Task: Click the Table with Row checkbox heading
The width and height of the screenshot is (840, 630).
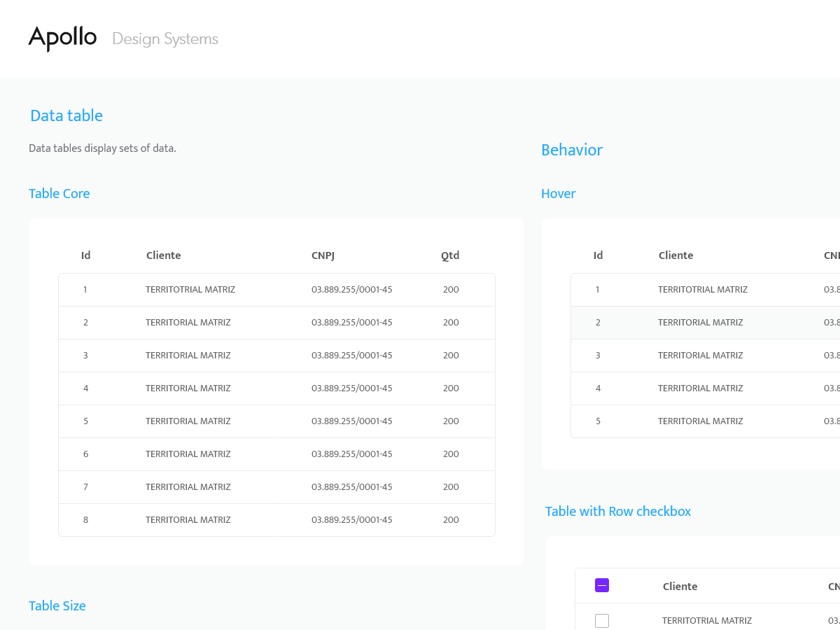Action: click(618, 511)
